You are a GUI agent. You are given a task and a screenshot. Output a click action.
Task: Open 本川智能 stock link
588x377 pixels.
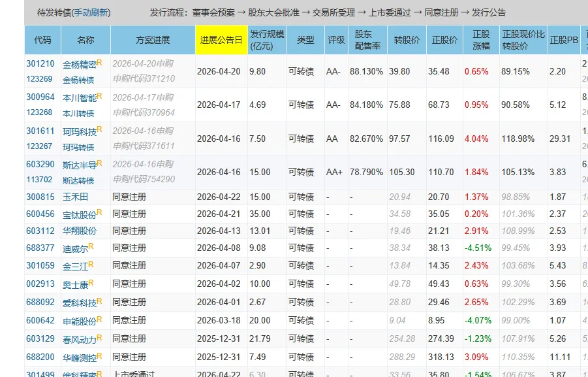click(x=80, y=98)
